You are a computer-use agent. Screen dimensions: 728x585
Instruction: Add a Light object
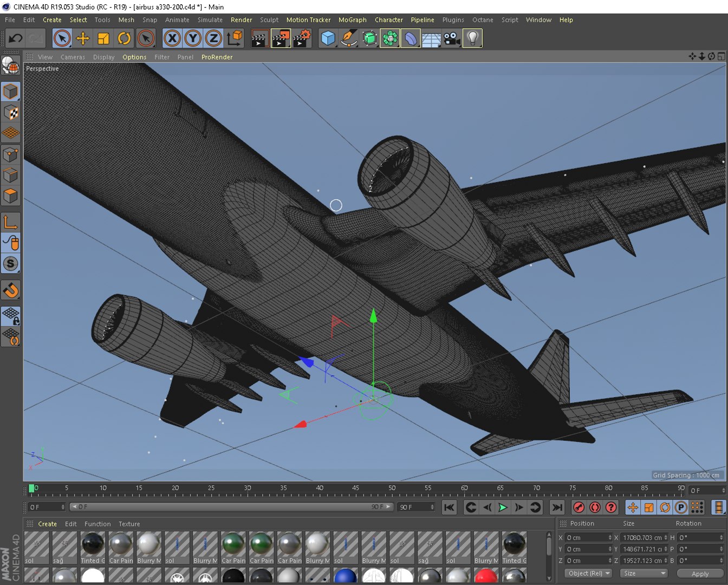pos(472,38)
